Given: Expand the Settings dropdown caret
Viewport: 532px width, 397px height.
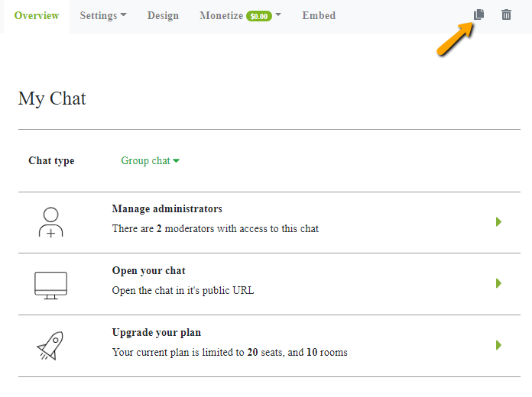Looking at the screenshot, I should click(124, 16).
